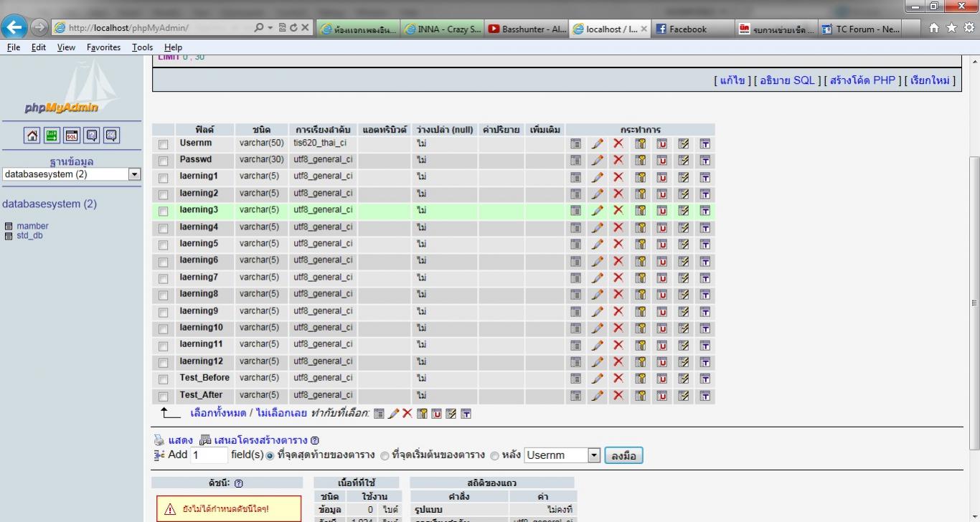
Task: Check the checkbox for Usernm field
Action: click(x=164, y=144)
